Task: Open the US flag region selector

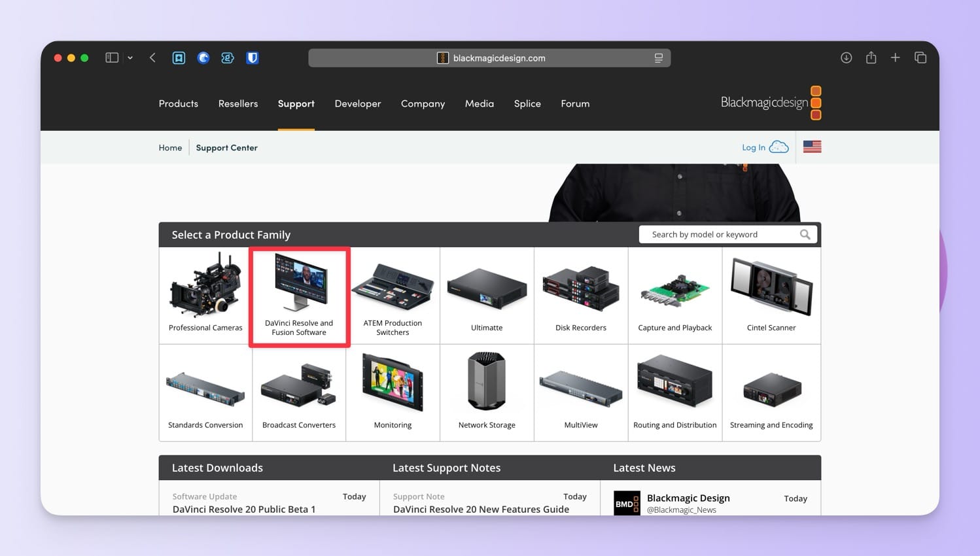Action: click(812, 147)
